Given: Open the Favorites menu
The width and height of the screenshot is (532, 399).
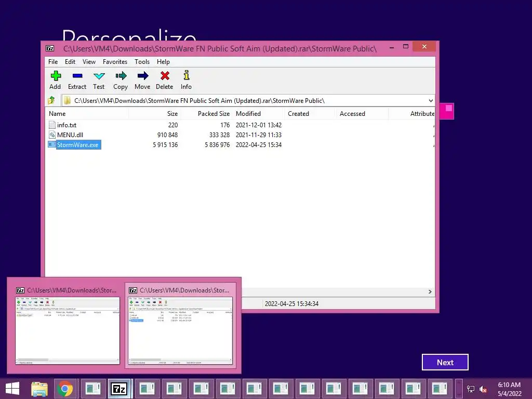Looking at the screenshot, I should pos(115,62).
